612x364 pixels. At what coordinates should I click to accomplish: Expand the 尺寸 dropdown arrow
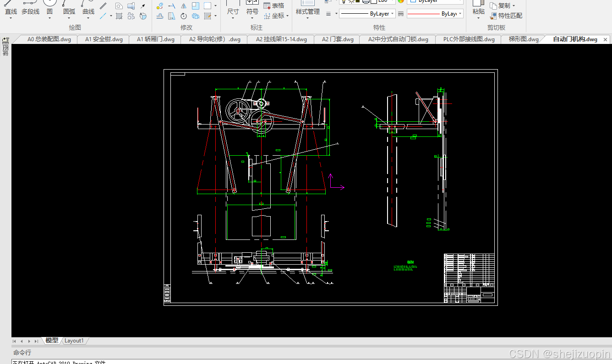coord(233,18)
